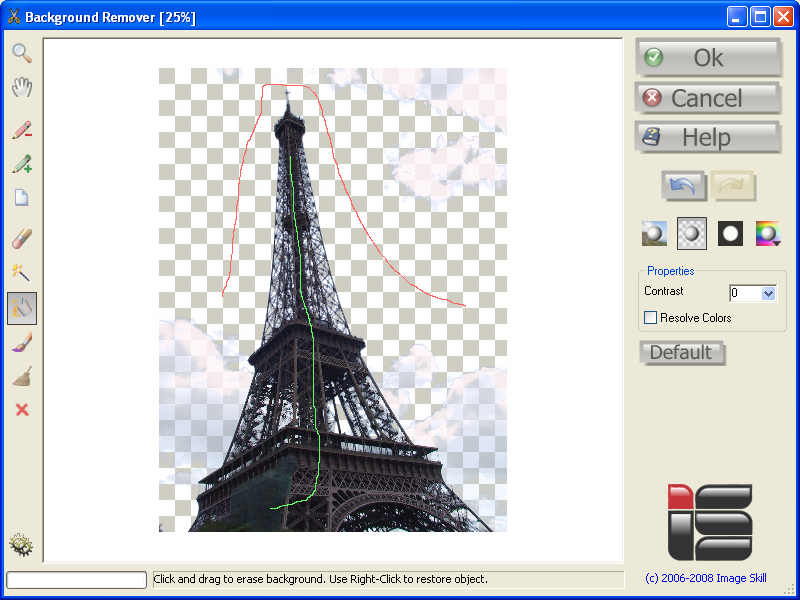The height and width of the screenshot is (600, 800).
Task: Select the Zoom magnifier tool
Action: pyautogui.click(x=22, y=53)
